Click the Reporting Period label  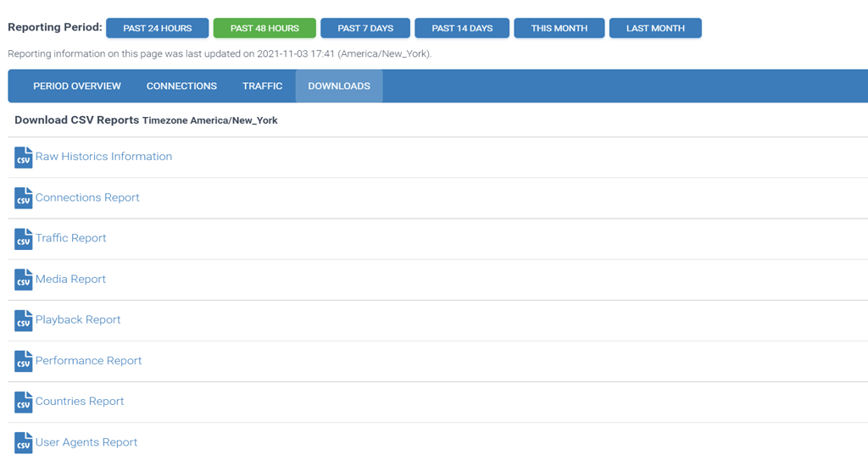coord(55,27)
